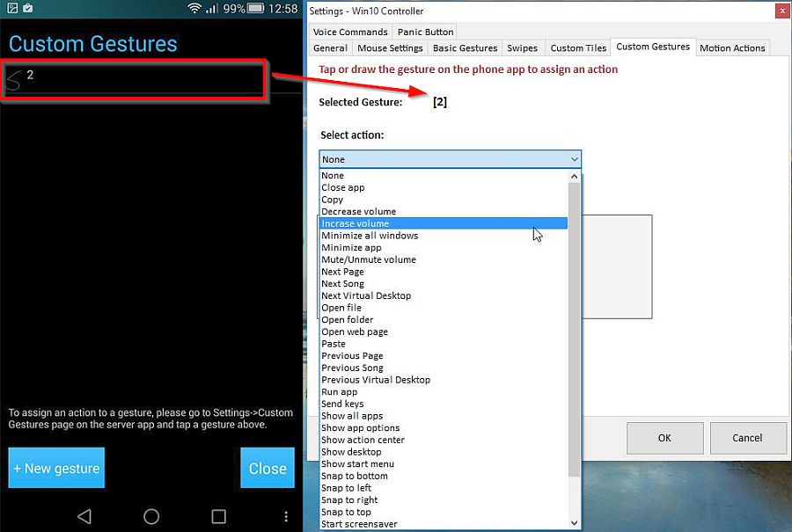Viewport: 792px width, 532px height.
Task: Click the scroll-up arrow in action list
Action: point(575,176)
